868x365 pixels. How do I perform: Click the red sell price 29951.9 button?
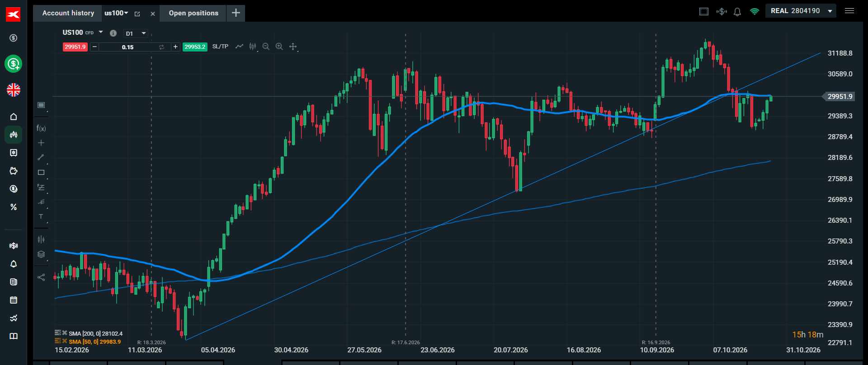click(x=75, y=47)
